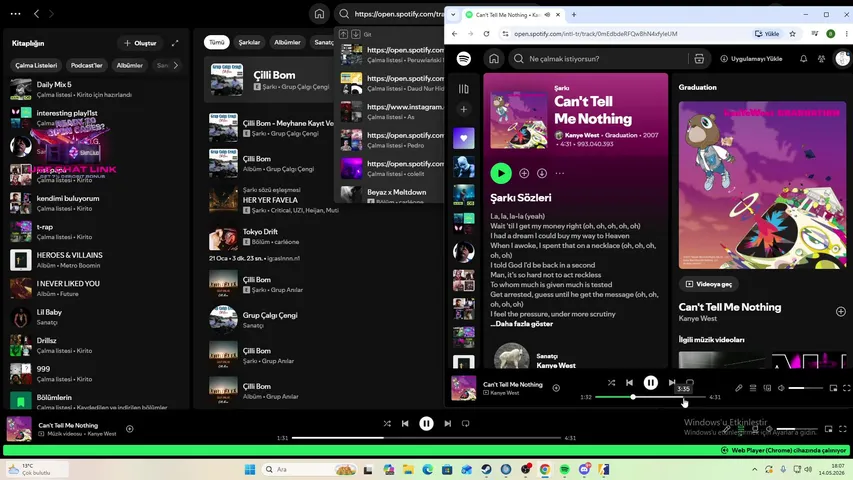Expand lyrics with Daha fazla göster
Screen dimensions: 853x480
tap(522, 324)
